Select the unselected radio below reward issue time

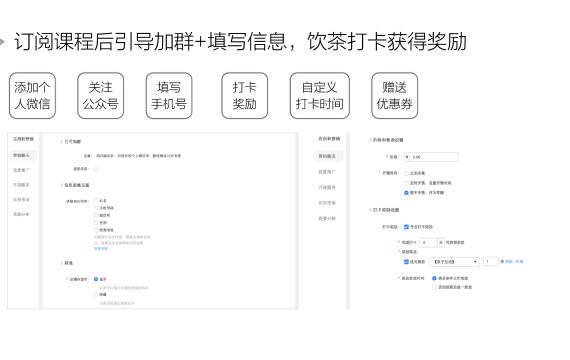pyautogui.click(x=434, y=287)
